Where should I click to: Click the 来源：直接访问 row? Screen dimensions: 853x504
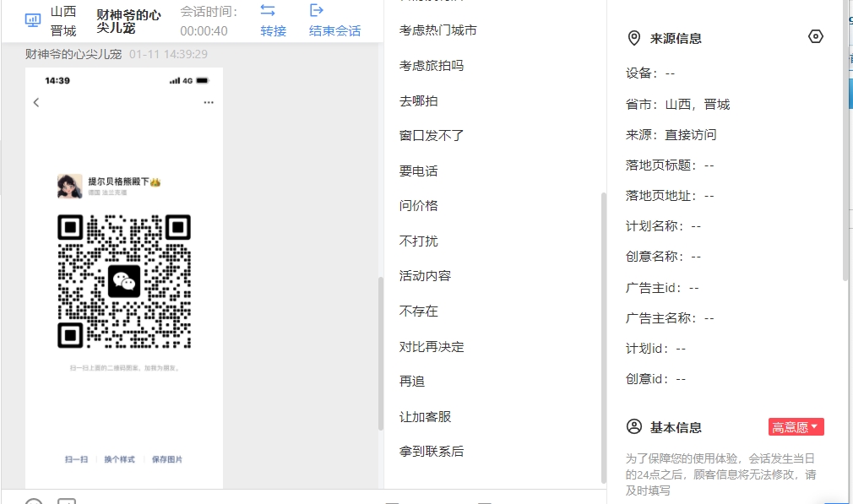click(671, 135)
